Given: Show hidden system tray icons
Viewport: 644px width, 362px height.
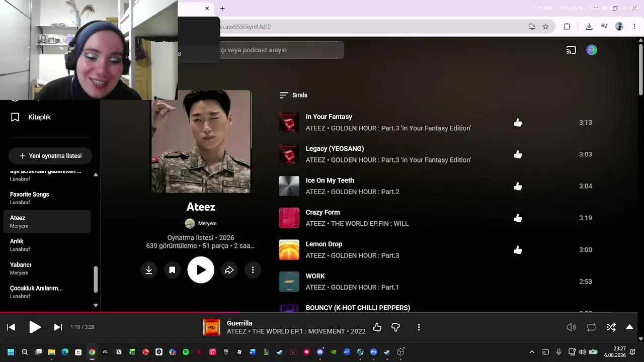Looking at the screenshot, I should click(532, 352).
